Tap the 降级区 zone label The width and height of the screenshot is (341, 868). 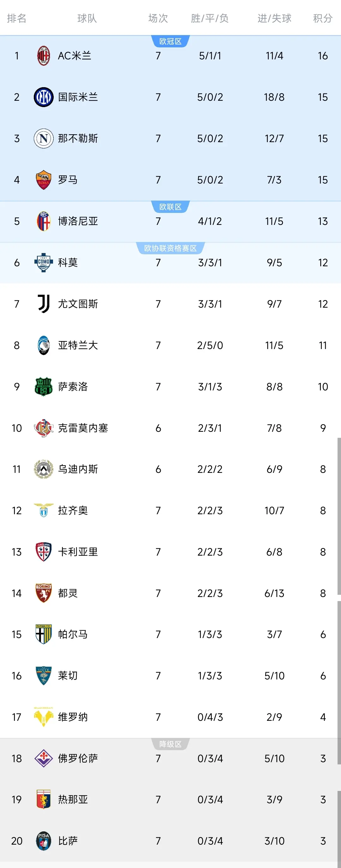pos(170,744)
